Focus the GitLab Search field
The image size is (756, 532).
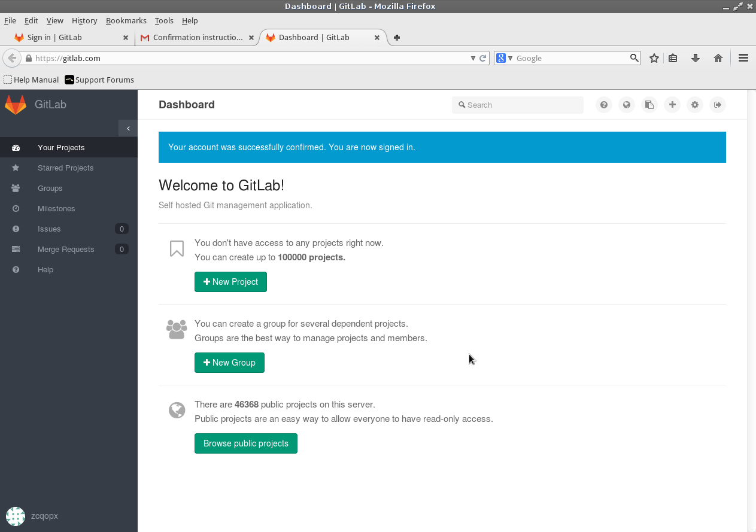518,105
